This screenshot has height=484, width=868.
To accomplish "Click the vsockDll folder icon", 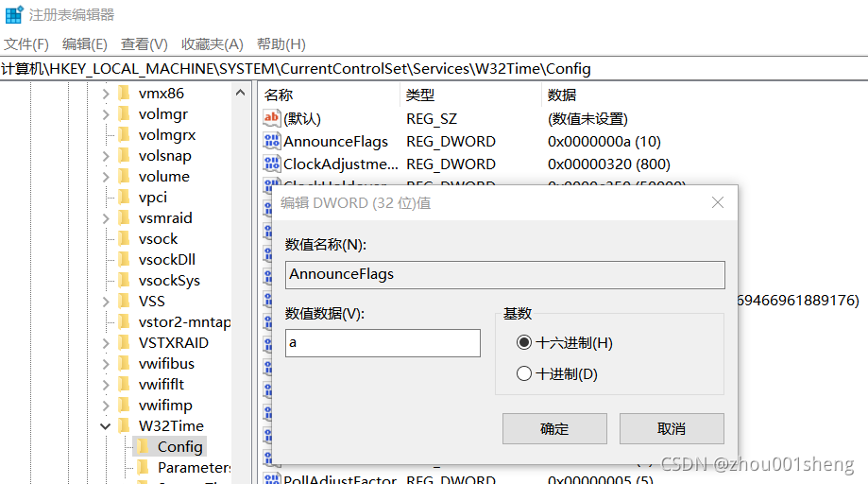I will [x=125, y=259].
